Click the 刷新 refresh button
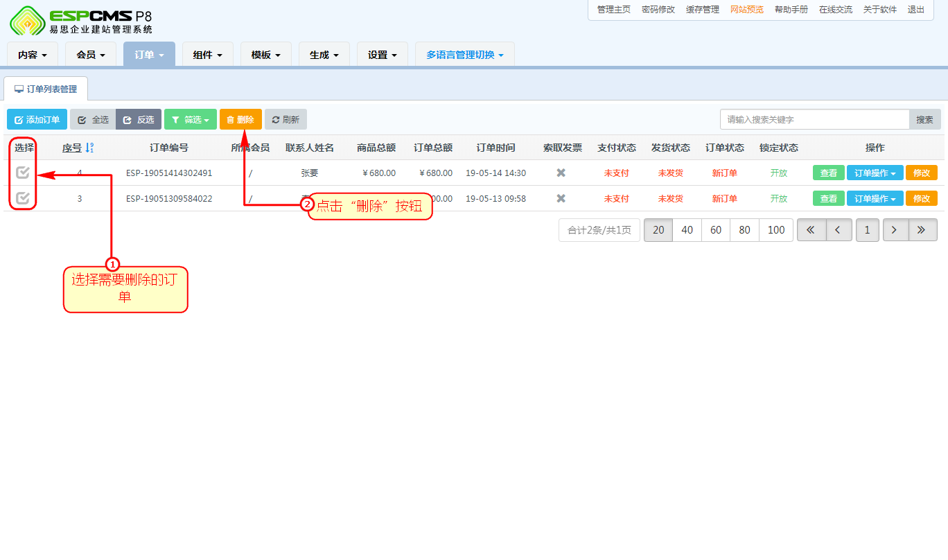The height and width of the screenshot is (560, 948). pos(286,119)
